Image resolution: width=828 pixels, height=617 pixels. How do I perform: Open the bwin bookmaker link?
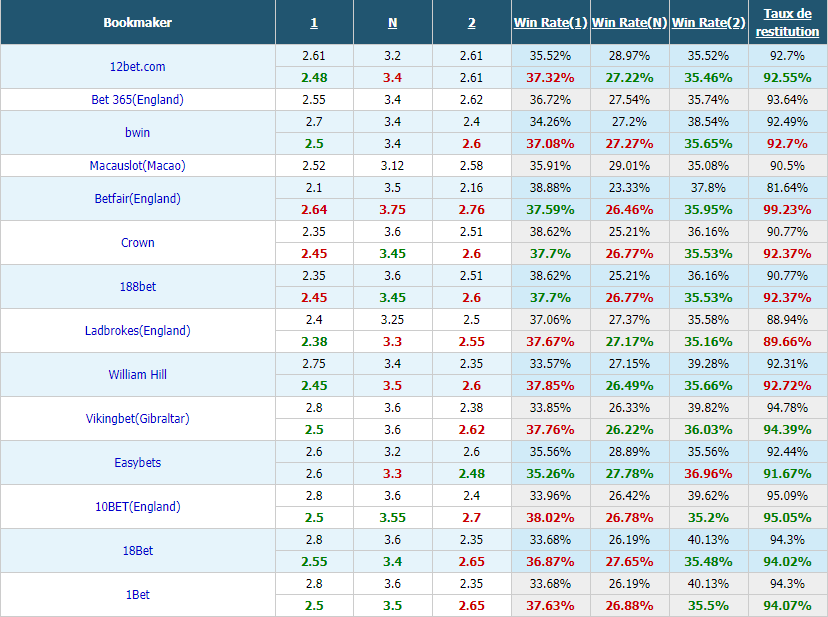137,133
